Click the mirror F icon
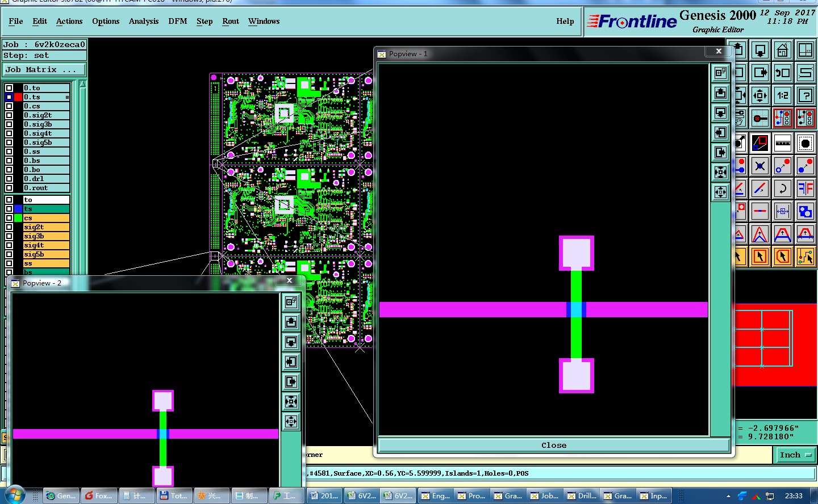The image size is (818, 504). (806, 188)
